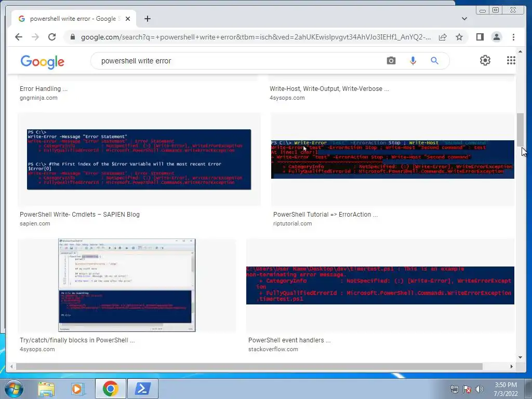The image size is (532, 399).
Task: Open 'PowerShell Tutorial => ErrorAction ...' title
Action: pyautogui.click(x=325, y=215)
